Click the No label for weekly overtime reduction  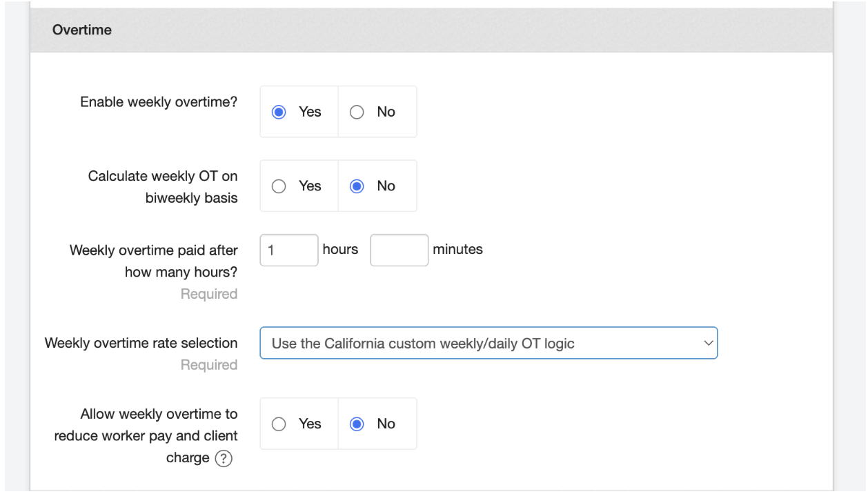pos(385,424)
